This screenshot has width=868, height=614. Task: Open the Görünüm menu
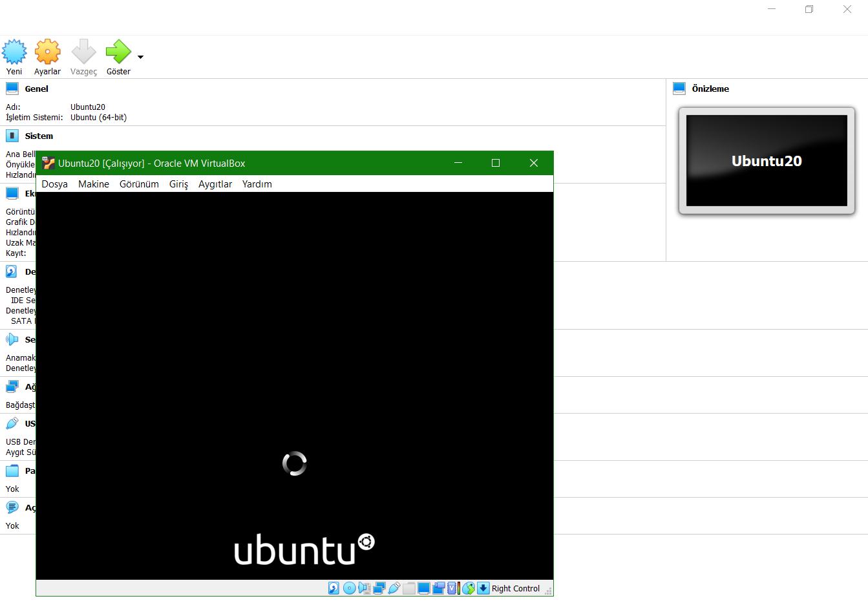pos(139,184)
